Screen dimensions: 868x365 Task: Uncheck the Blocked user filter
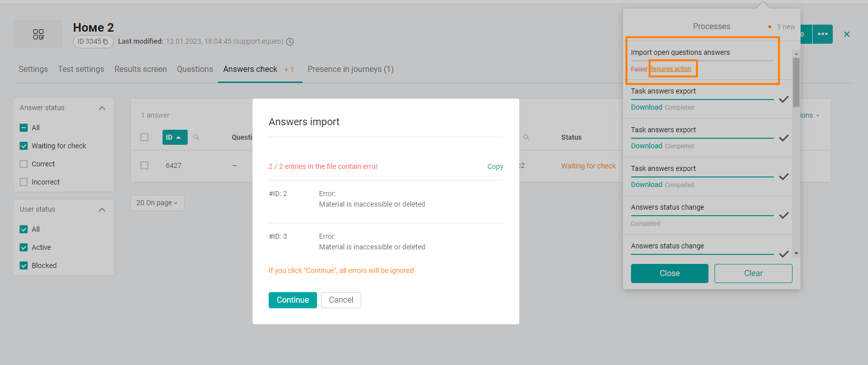[x=24, y=265]
